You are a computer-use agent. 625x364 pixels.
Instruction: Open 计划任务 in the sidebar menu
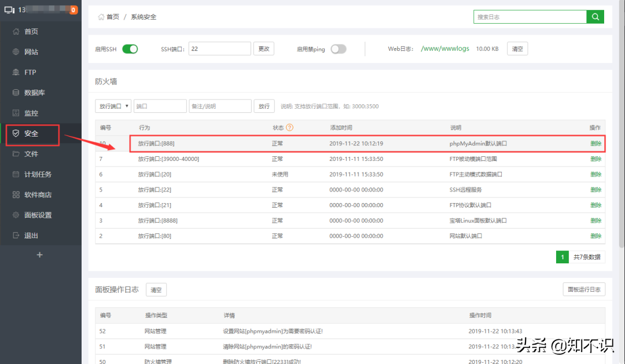(x=38, y=174)
